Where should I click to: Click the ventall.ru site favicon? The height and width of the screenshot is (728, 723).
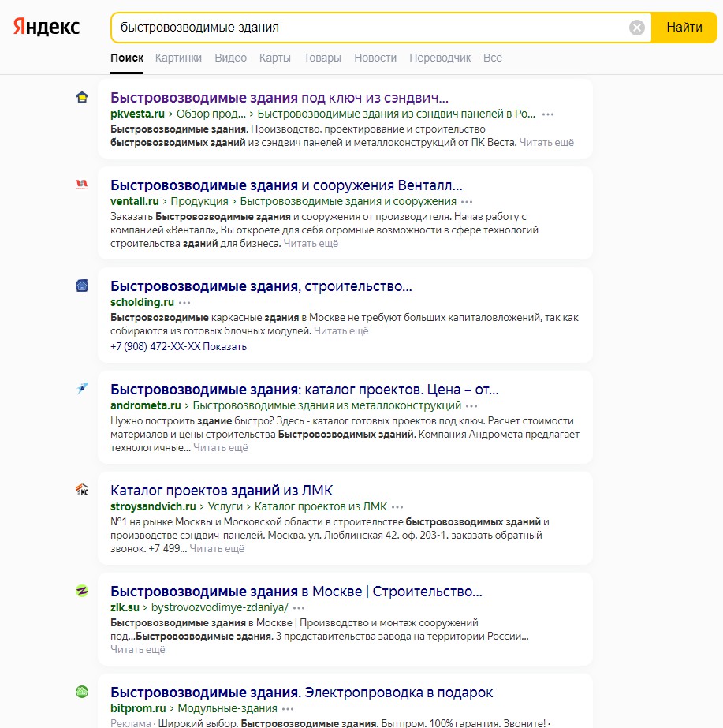pos(82,185)
